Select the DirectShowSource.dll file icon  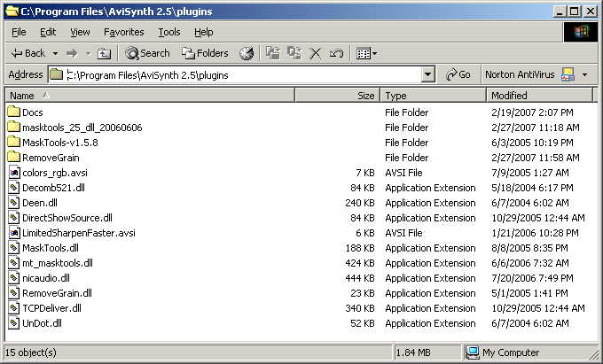pyautogui.click(x=14, y=217)
